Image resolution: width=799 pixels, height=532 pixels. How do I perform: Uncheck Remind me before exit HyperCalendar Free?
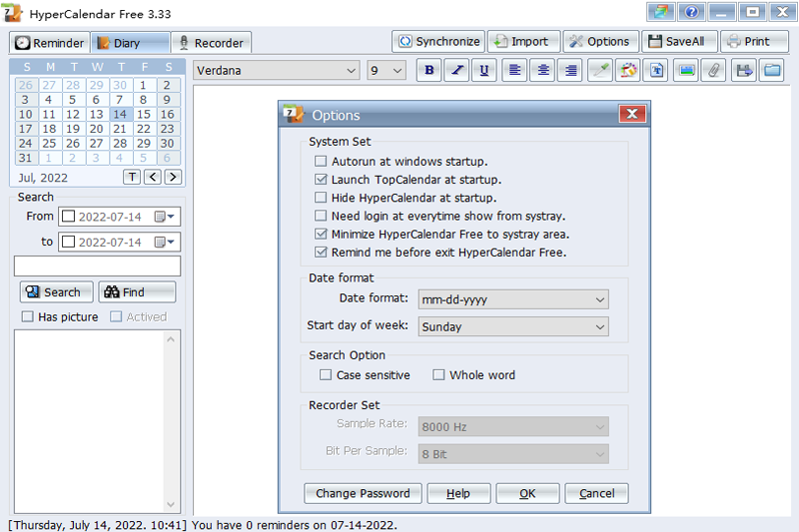(321, 252)
